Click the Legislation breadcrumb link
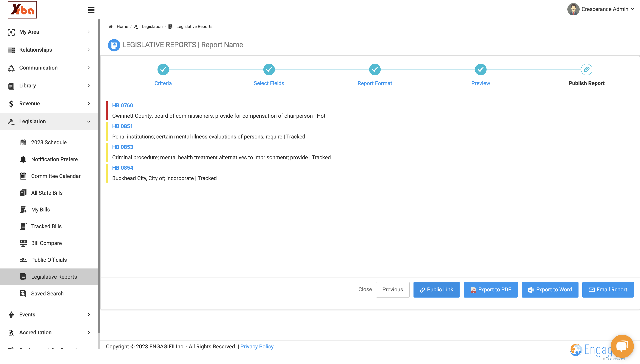This screenshot has width=640, height=364. pyautogui.click(x=152, y=27)
